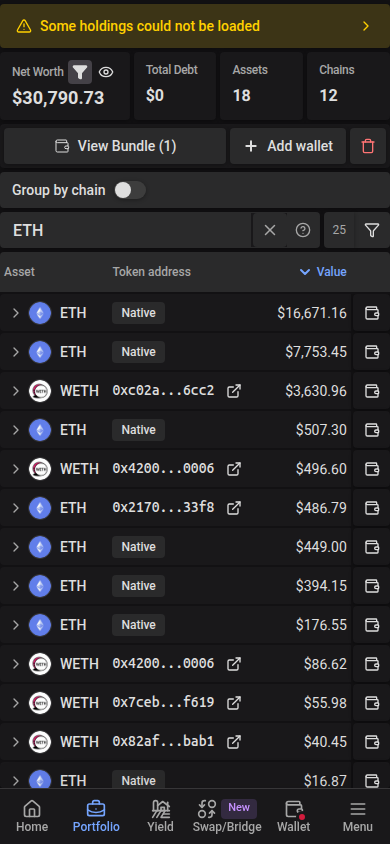Click the Native tag in the $176.55 row
390x844 pixels.
[138, 625]
